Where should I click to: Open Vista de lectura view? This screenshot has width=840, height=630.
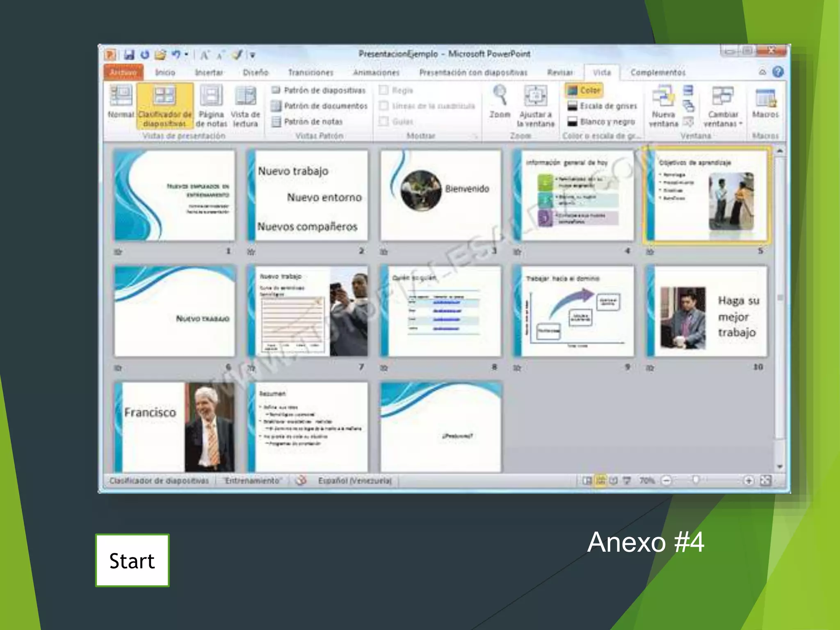[x=245, y=96]
